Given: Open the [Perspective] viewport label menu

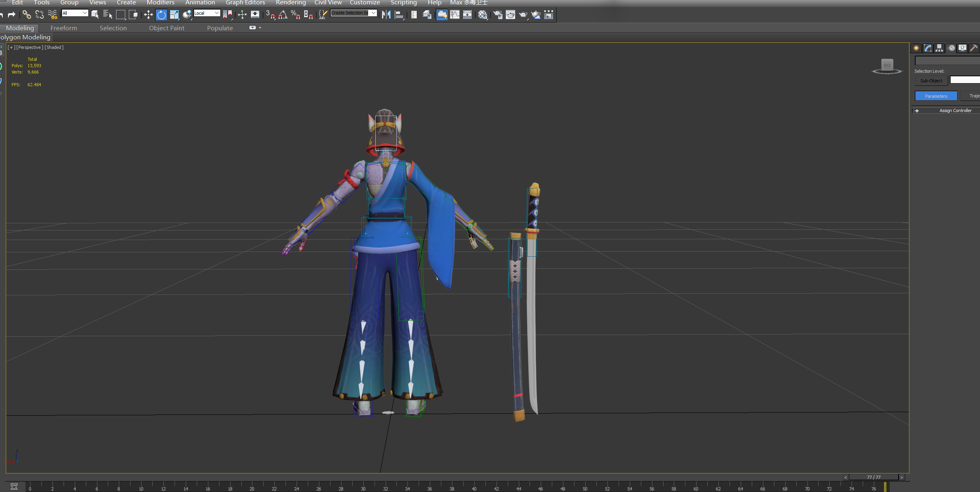Looking at the screenshot, I should point(30,47).
